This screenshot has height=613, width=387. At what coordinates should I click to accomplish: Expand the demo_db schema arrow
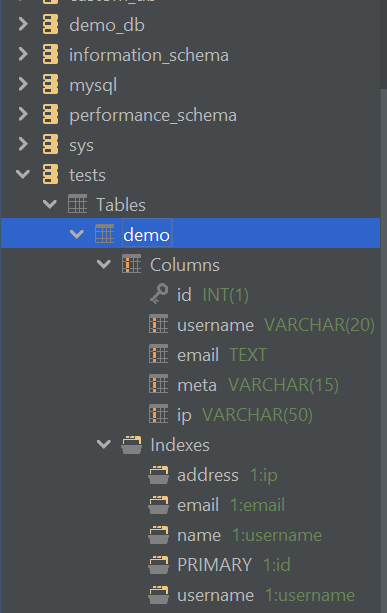(x=23, y=24)
